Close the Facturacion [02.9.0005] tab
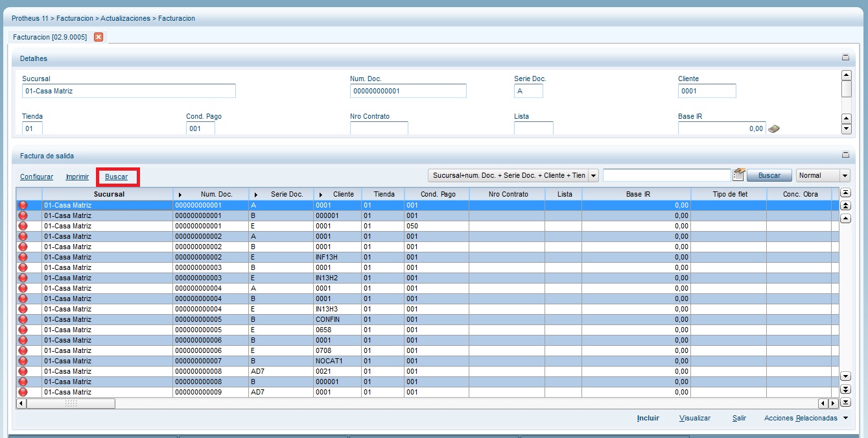Screen dimensions: 868x438 coord(99,37)
